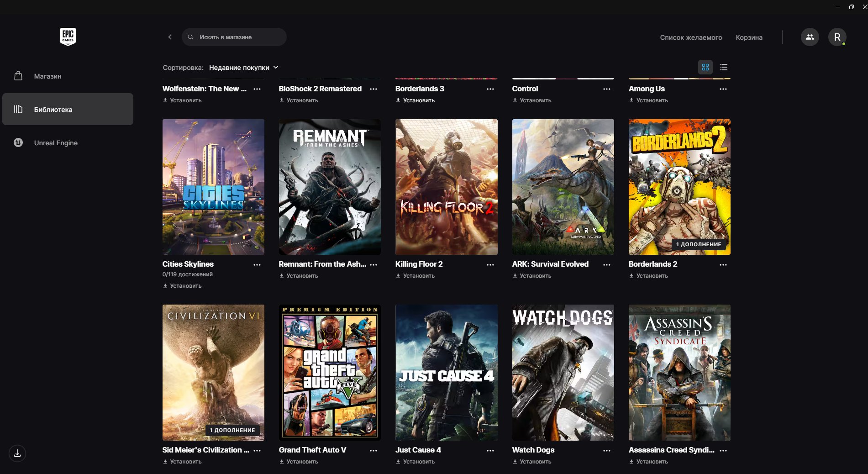
Task: Switch to grid view
Action: pos(705,67)
